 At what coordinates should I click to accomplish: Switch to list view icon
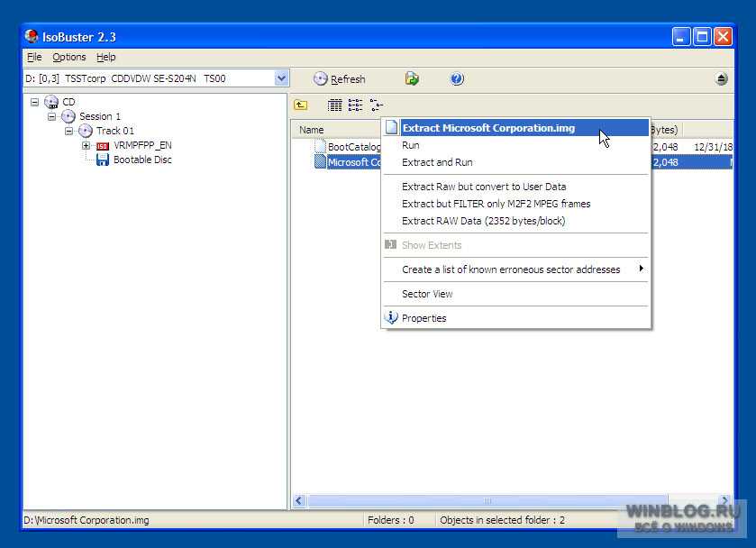(x=355, y=105)
